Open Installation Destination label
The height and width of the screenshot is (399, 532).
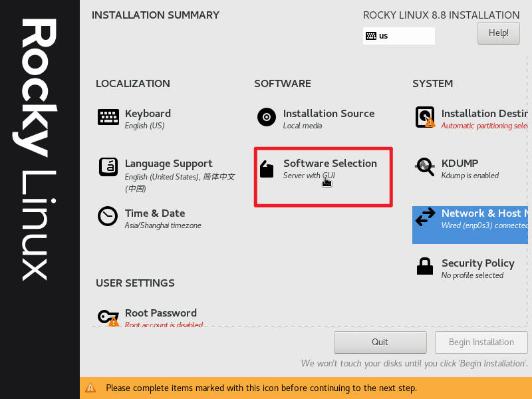point(485,113)
